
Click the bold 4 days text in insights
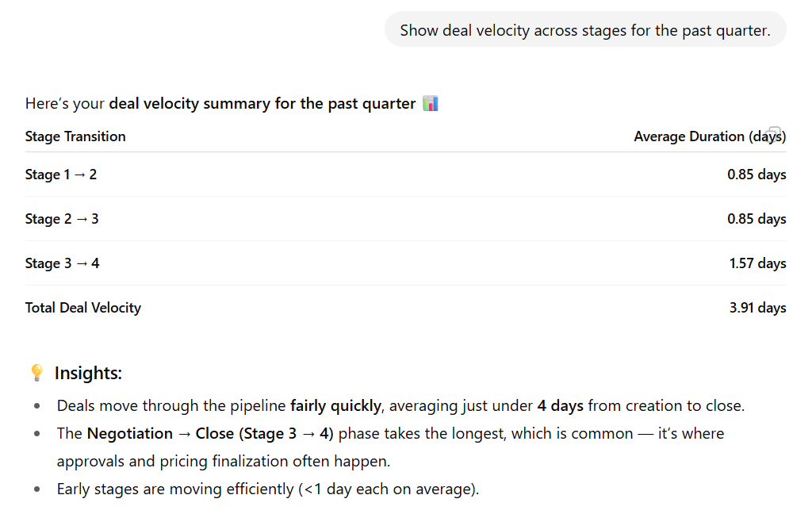[x=562, y=405]
